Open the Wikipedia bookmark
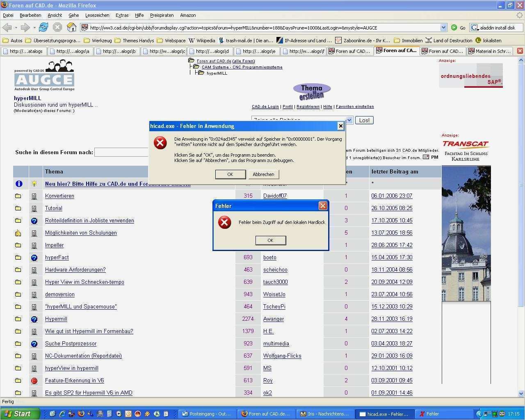 point(202,41)
